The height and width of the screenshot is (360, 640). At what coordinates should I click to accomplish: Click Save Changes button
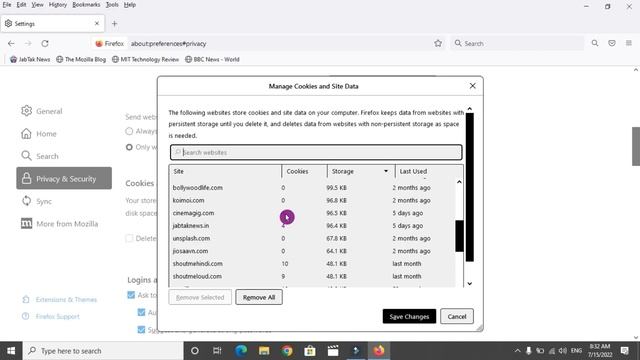(x=409, y=316)
